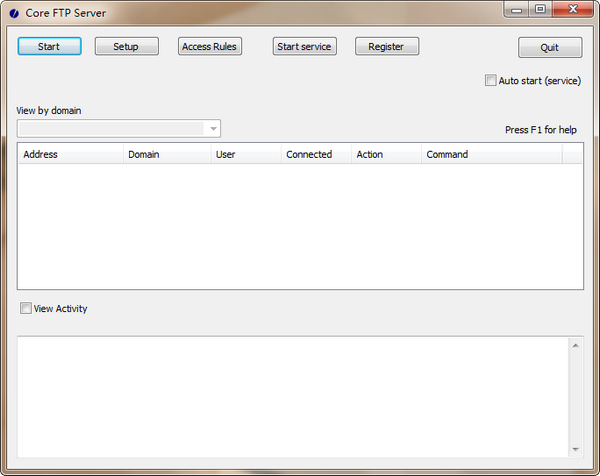Quit the FTP server application
Screen dimensions: 600x476
pyautogui.click(x=550, y=47)
